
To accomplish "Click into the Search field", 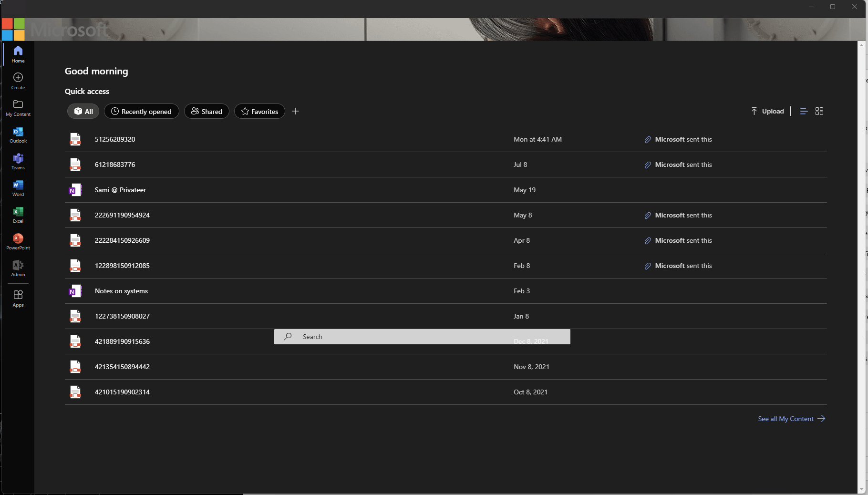I will tap(422, 337).
